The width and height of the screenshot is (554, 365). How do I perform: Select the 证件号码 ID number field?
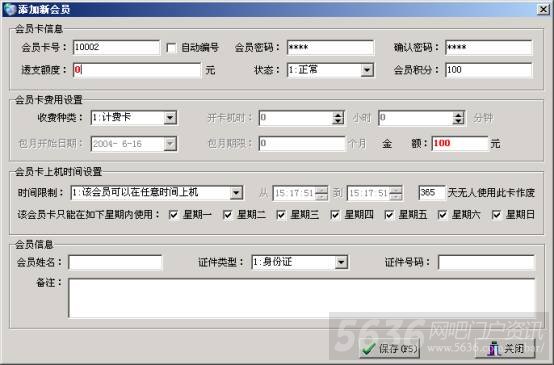[x=486, y=263]
